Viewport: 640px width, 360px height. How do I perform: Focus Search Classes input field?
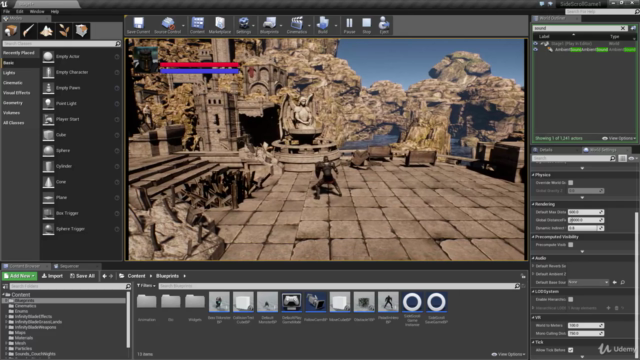click(61, 43)
